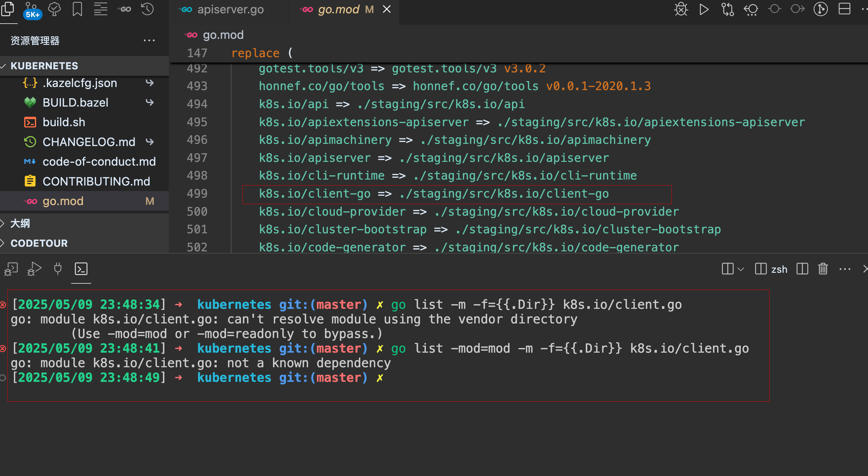Split the terminal with split icon
This screenshot has width=868, height=476.
802,269
